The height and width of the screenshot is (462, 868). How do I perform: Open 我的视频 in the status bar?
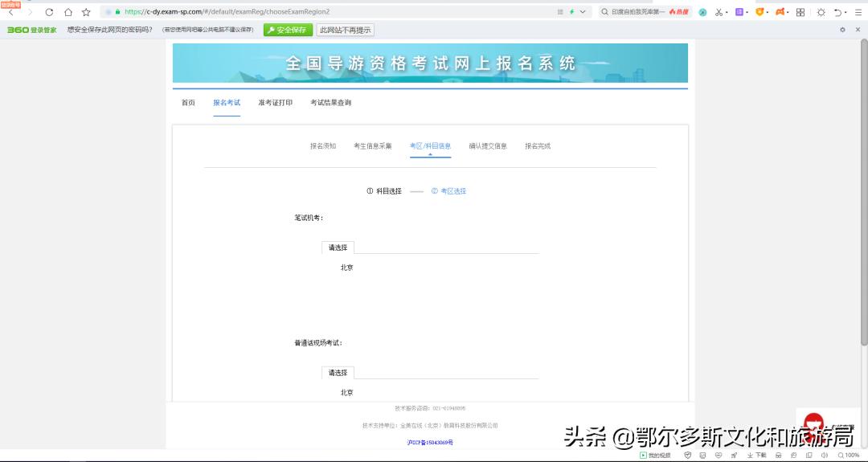tap(655, 456)
